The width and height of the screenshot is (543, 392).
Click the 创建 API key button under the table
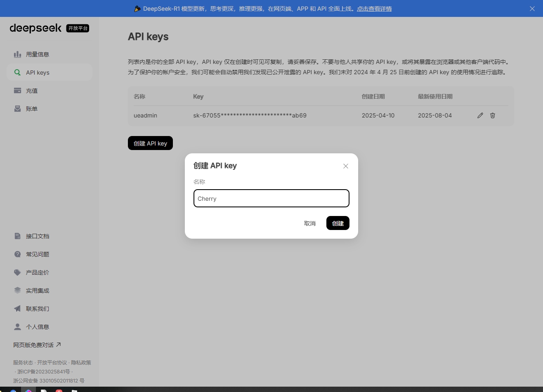click(x=150, y=143)
